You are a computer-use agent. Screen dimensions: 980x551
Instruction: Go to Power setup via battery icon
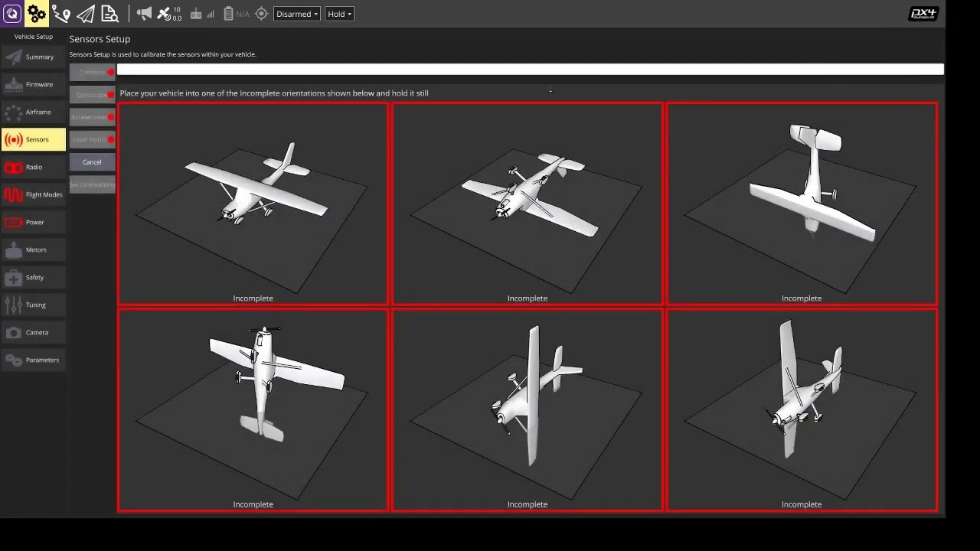click(x=33, y=222)
